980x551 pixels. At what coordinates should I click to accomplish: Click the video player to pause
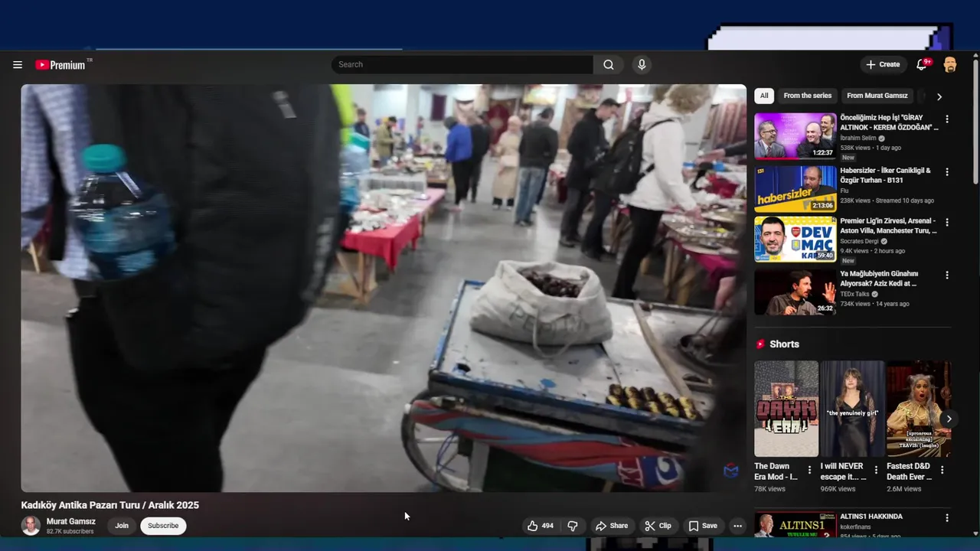[x=383, y=288]
